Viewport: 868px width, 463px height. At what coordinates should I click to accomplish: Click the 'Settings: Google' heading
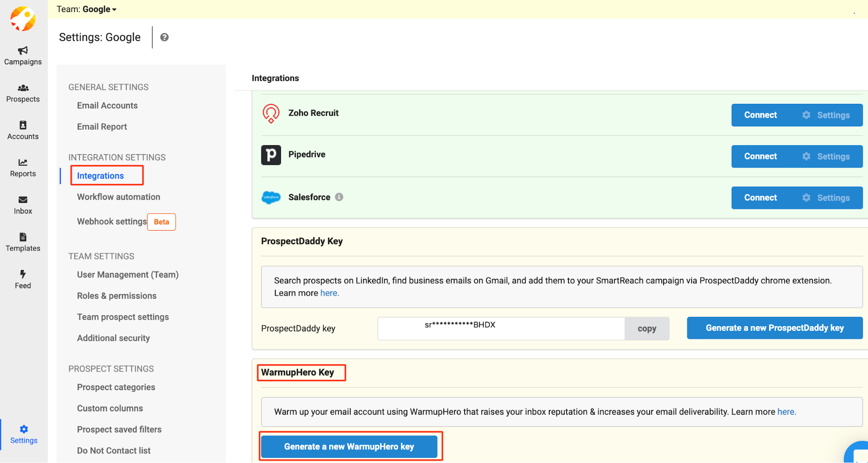click(100, 37)
